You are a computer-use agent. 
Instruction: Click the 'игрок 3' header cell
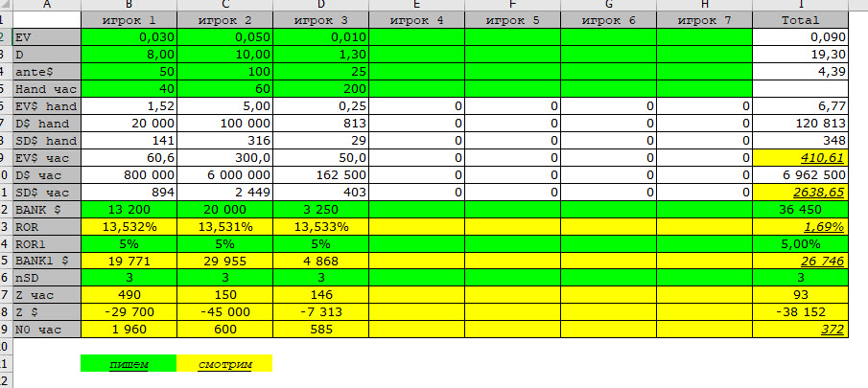(x=321, y=20)
